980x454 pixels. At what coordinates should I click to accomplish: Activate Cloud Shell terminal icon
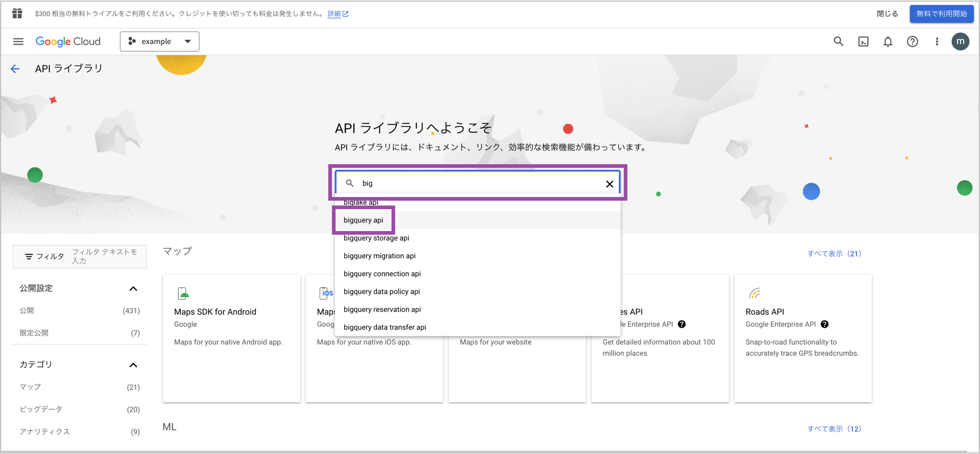click(863, 42)
